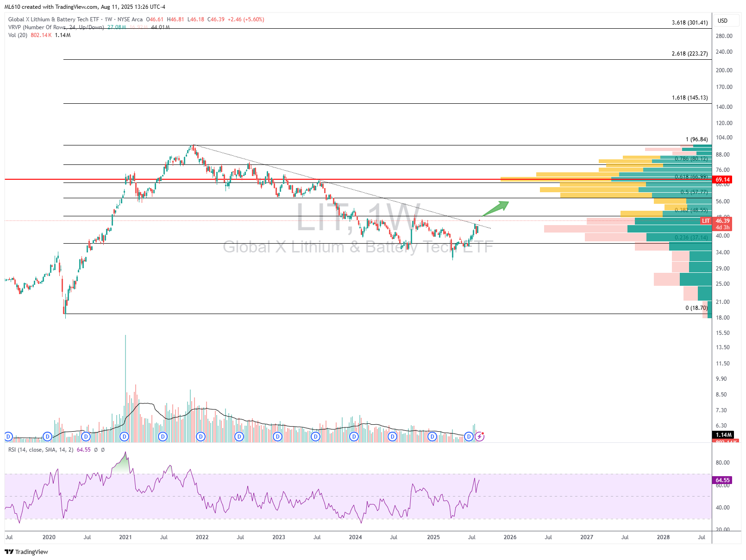Select the 2023 label on time axis
Image resolution: width=746 pixels, height=560 pixels.
click(279, 537)
